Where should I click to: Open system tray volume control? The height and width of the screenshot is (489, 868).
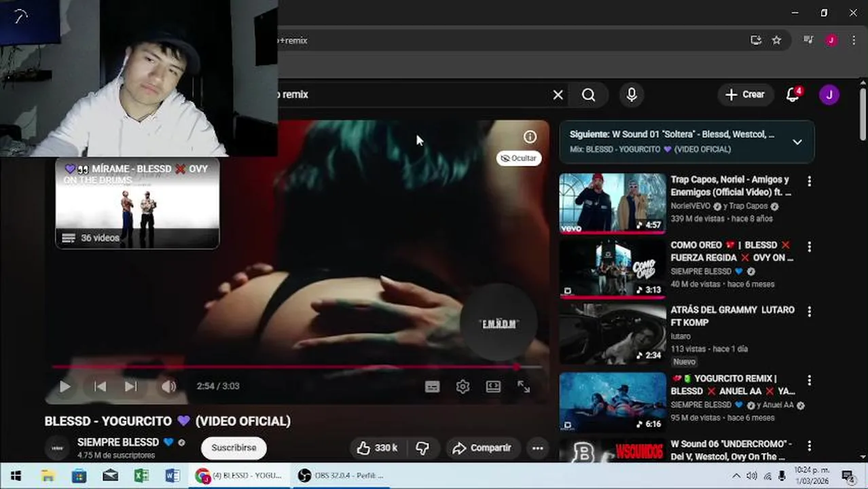pos(752,476)
